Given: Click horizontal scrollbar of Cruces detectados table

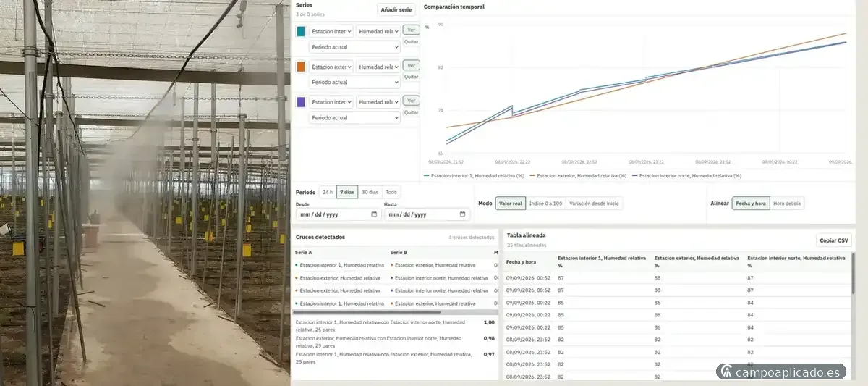Looking at the screenshot, I should pyautogui.click(x=367, y=312).
